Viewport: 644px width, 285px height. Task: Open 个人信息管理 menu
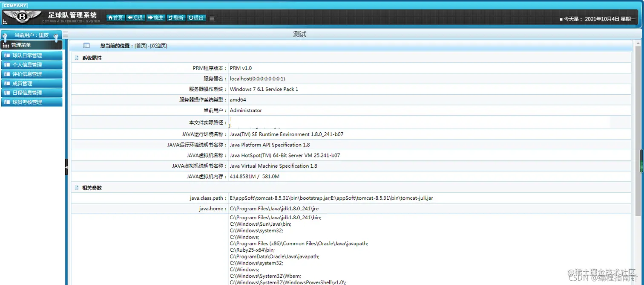[32, 65]
